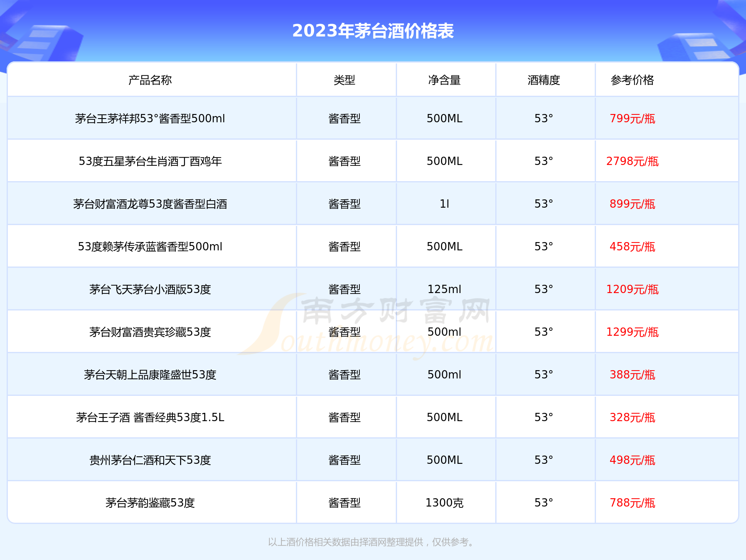This screenshot has width=746, height=560.
Task: Click product 茅台王茅祥邦53°酱香型500ml
Action: coord(150,119)
